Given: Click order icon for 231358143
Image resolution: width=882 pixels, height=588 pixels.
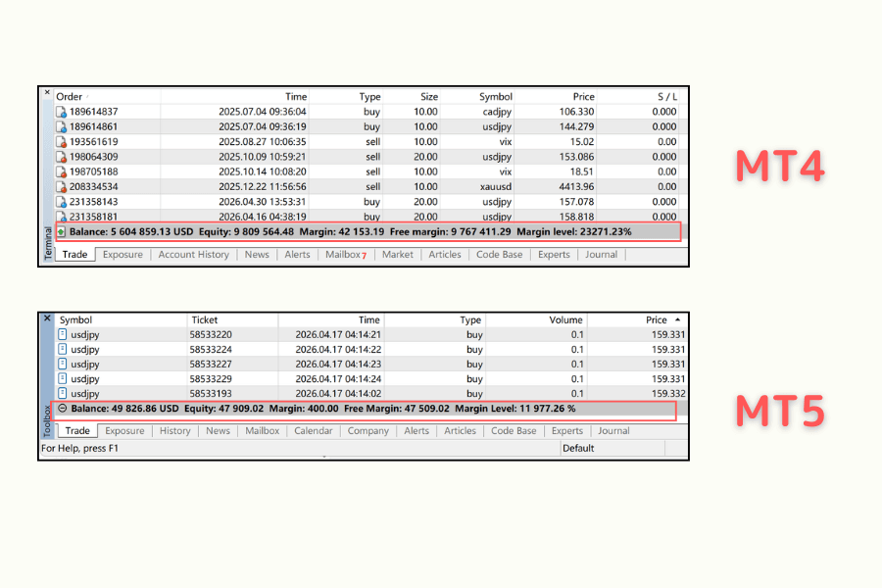Looking at the screenshot, I should pos(61,202).
